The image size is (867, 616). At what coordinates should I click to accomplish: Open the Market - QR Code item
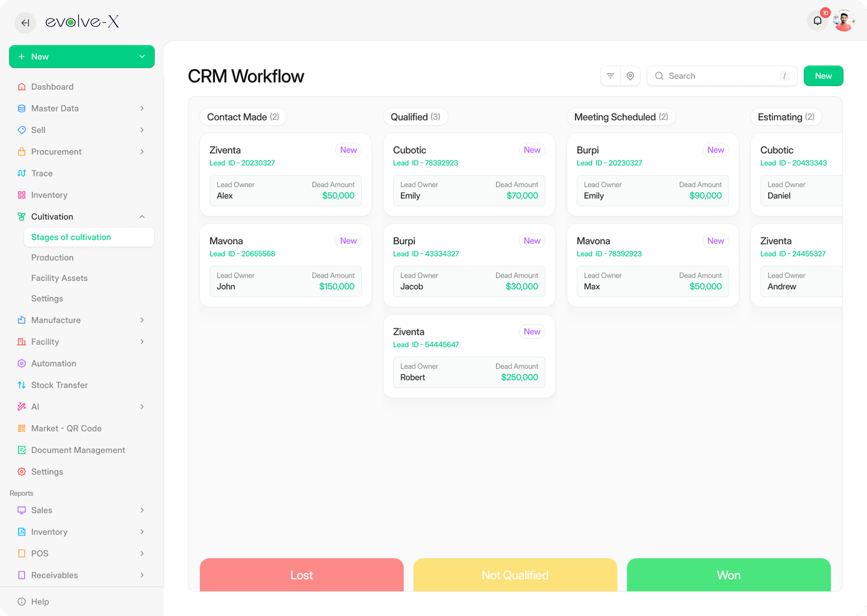click(66, 428)
